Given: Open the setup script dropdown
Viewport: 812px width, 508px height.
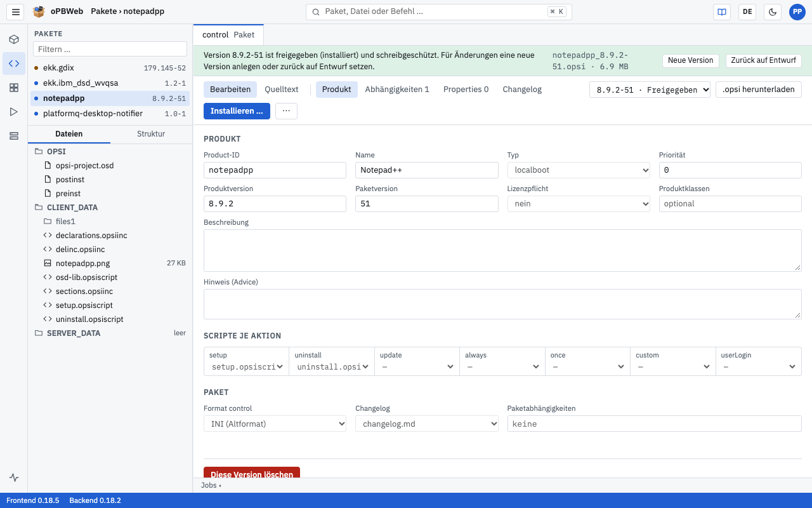Looking at the screenshot, I should [246, 366].
